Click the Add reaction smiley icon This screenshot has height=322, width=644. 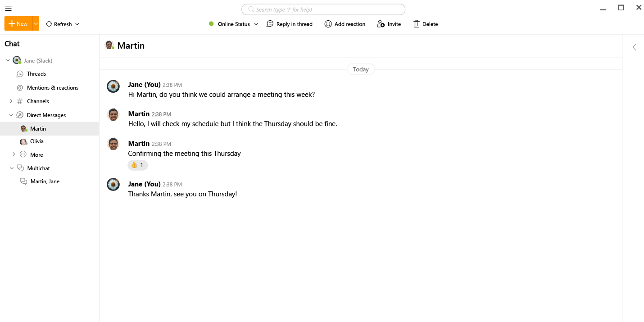(x=328, y=24)
